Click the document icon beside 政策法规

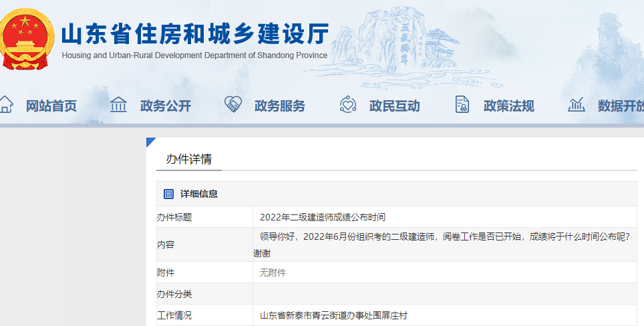coord(462,105)
